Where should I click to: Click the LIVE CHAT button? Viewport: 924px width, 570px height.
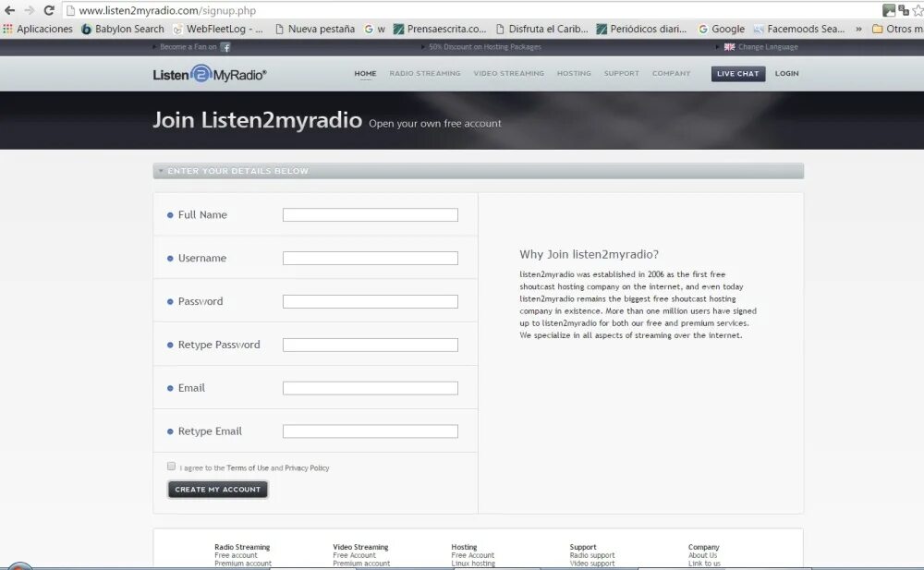tap(737, 74)
